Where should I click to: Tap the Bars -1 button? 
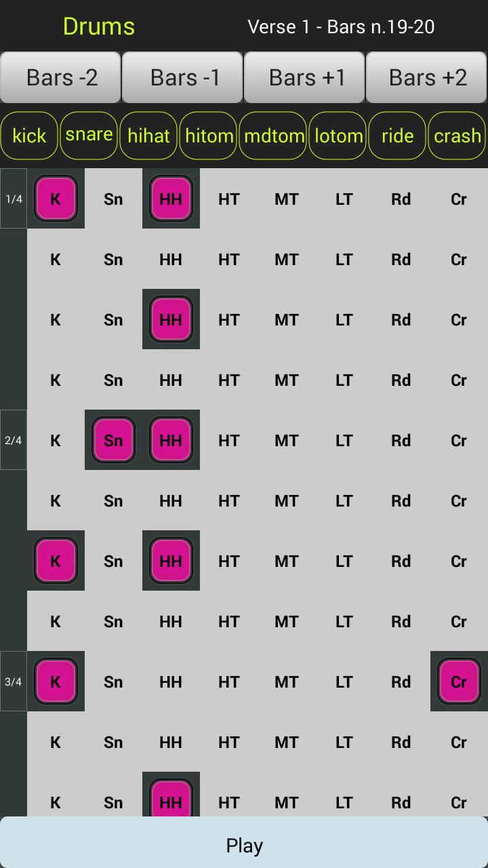point(183,77)
